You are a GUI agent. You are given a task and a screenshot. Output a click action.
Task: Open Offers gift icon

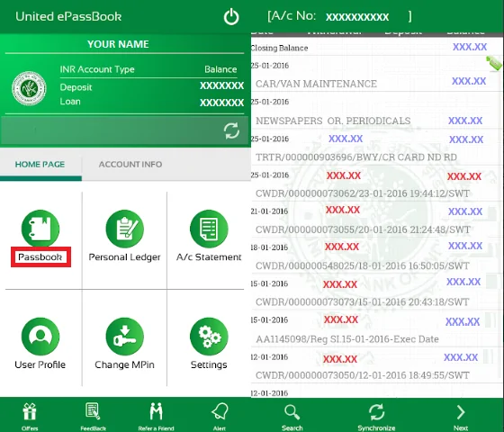(30, 412)
